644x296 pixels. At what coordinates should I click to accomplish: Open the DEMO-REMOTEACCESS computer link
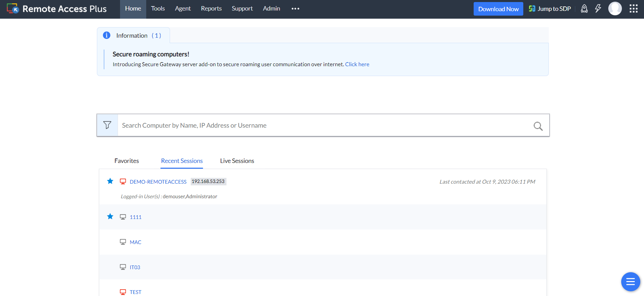pos(158,182)
